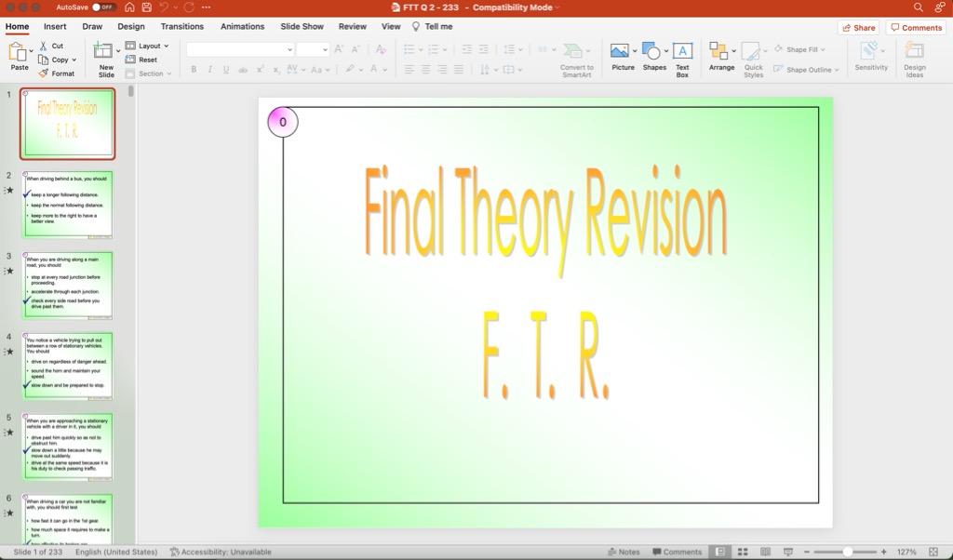Apply bold formatting

tap(194, 69)
